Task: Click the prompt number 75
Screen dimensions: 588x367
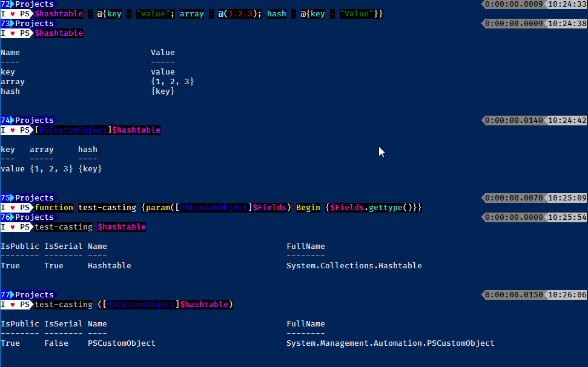Action: [x=5, y=197]
